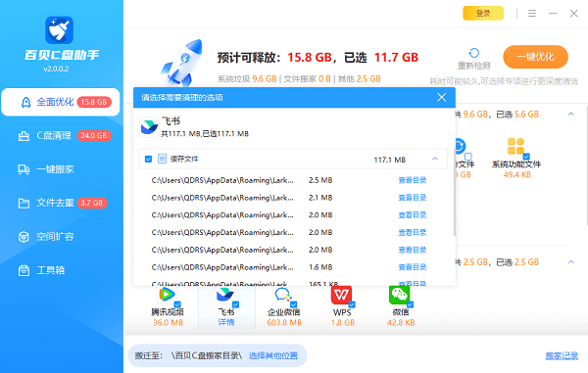Viewport: 588px width, 373px height.
Task: Click the 一键优化 orange button
Action: pos(535,57)
